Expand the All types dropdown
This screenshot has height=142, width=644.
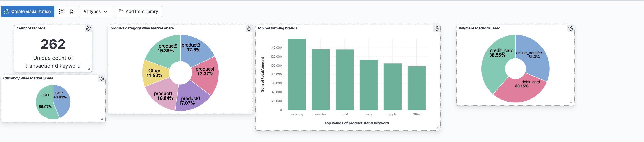[x=96, y=11]
